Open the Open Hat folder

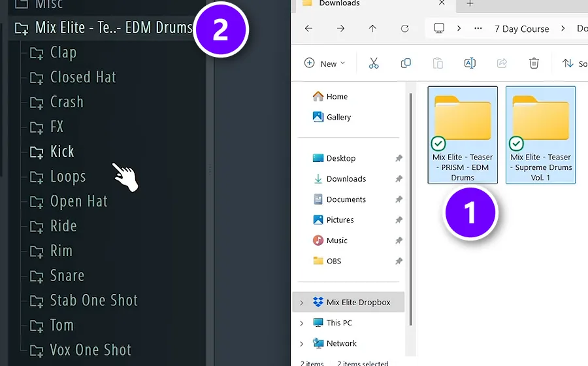coord(79,201)
